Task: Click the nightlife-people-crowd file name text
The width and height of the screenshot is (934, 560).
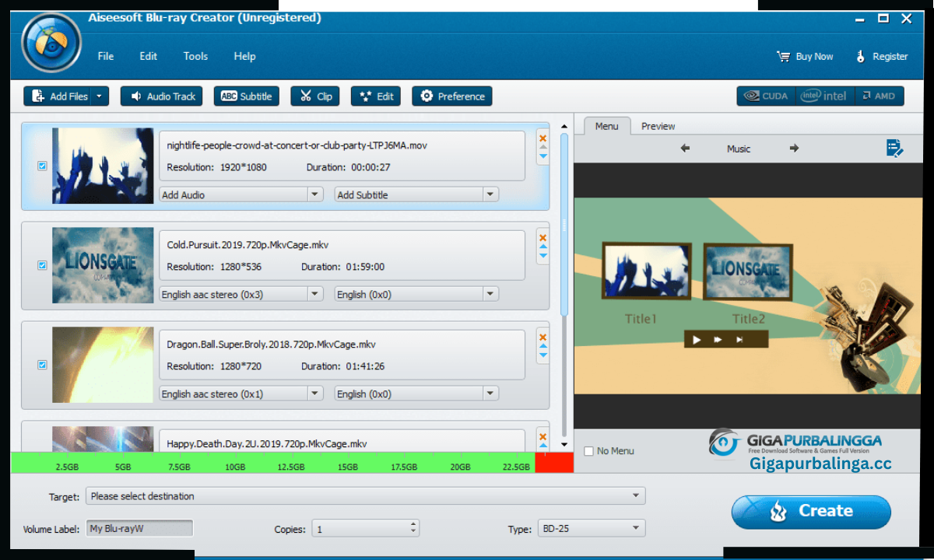Action: click(x=297, y=145)
